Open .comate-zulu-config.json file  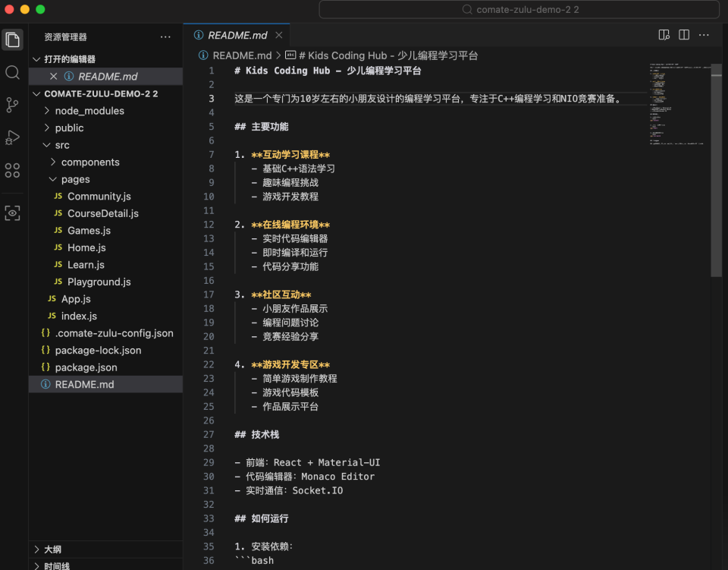(x=106, y=333)
